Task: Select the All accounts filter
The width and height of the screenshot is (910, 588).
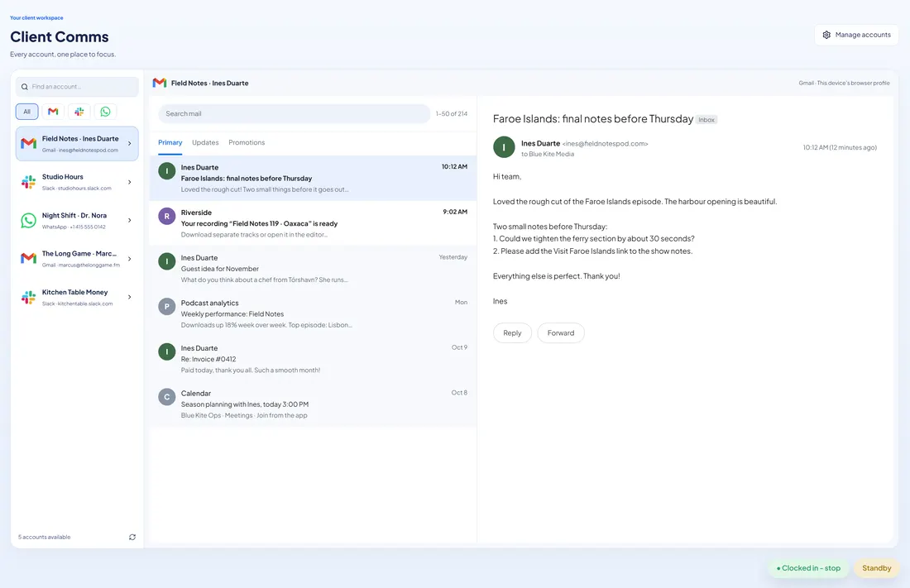Action: coord(26,112)
